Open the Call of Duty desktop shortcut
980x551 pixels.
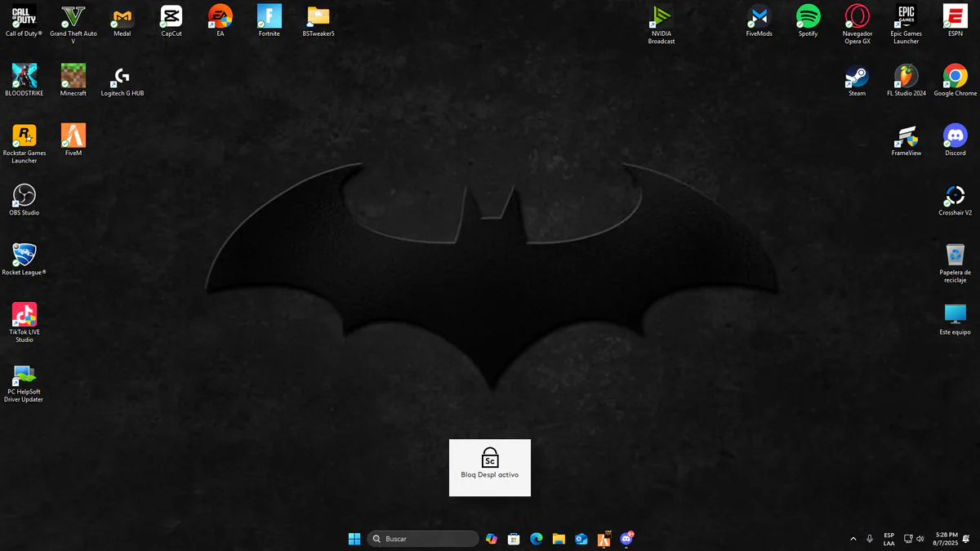pyautogui.click(x=24, y=20)
